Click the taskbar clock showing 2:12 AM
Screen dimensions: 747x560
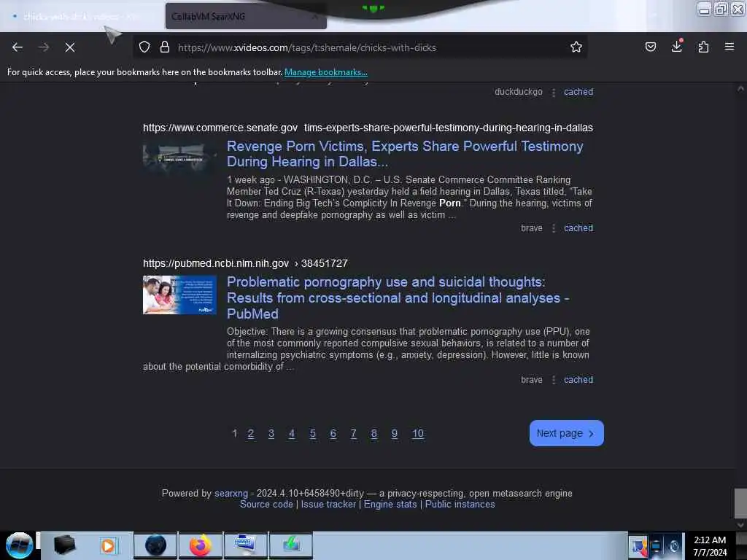(x=709, y=545)
